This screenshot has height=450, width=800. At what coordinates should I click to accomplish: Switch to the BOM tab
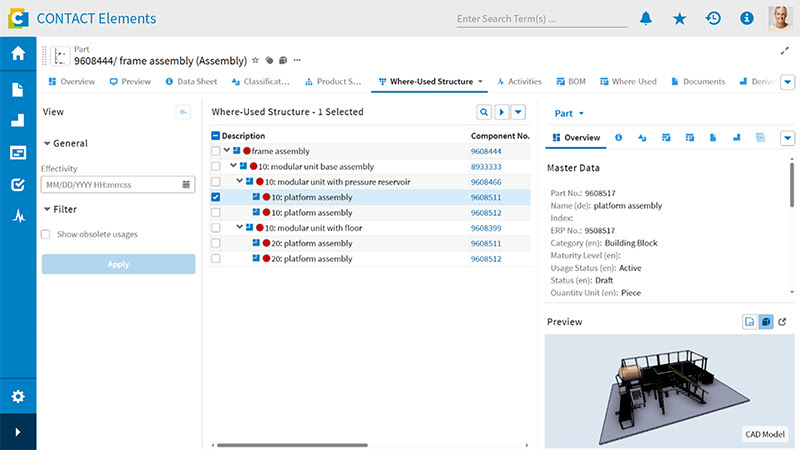click(571, 81)
